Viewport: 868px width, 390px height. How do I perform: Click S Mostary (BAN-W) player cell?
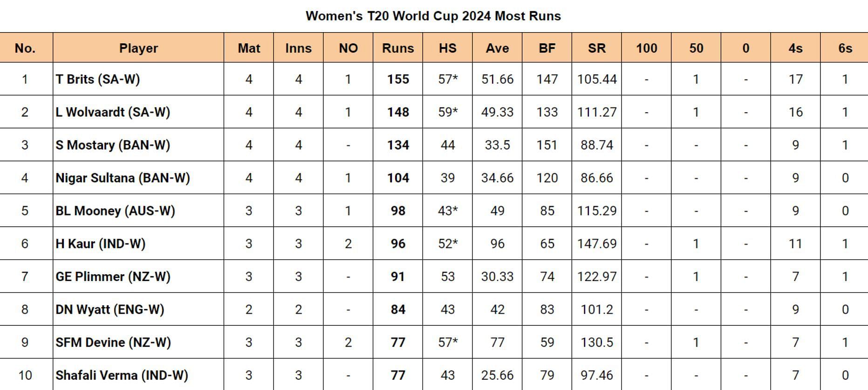[x=113, y=145]
